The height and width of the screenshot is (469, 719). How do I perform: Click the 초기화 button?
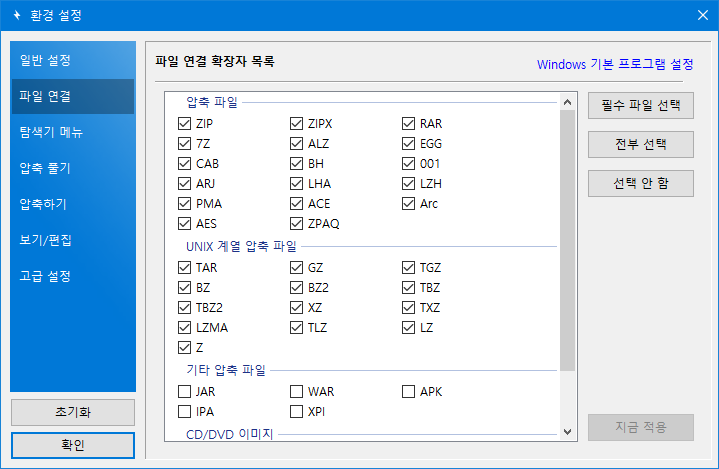73,412
